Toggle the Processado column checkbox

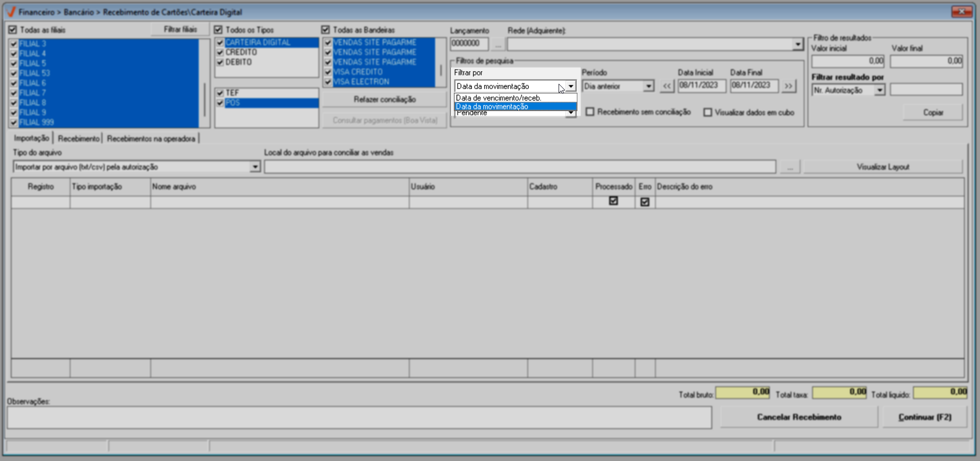coord(614,201)
